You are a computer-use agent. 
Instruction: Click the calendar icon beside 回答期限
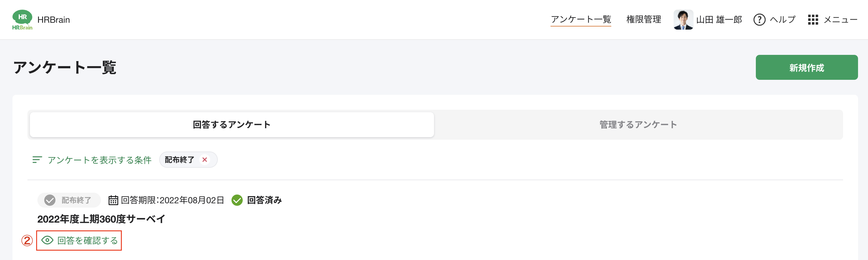pyautogui.click(x=113, y=200)
